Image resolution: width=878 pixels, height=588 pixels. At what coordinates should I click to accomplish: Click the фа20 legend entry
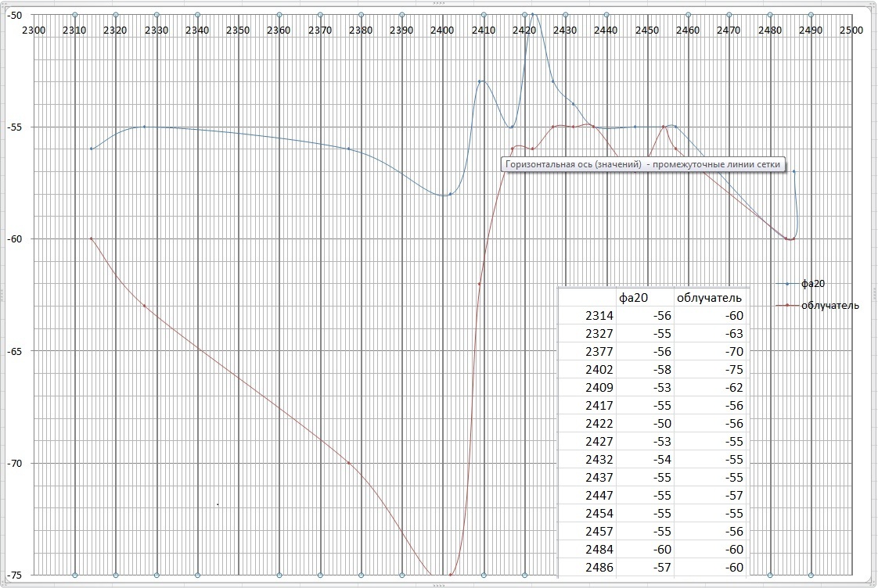tap(801, 284)
